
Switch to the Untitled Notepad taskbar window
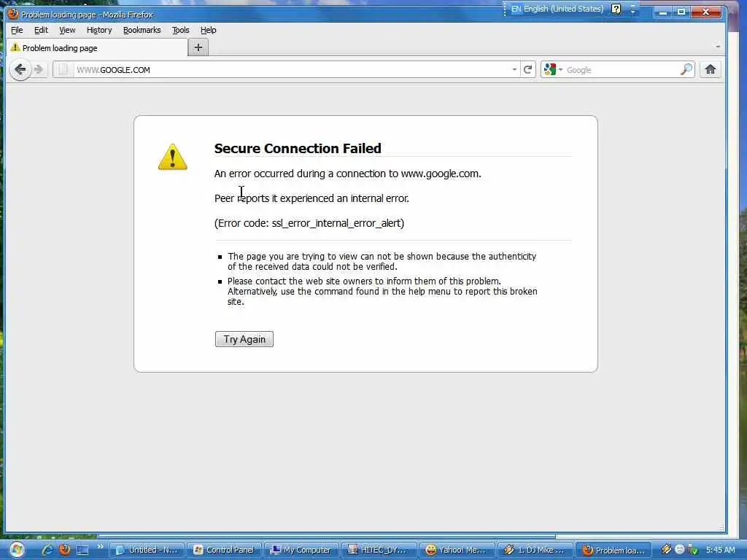click(147, 550)
